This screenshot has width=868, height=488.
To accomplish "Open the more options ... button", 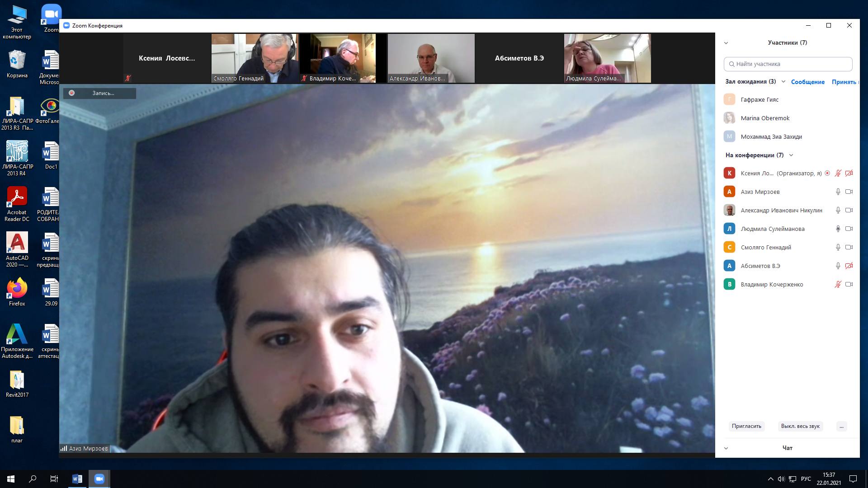I will click(841, 426).
